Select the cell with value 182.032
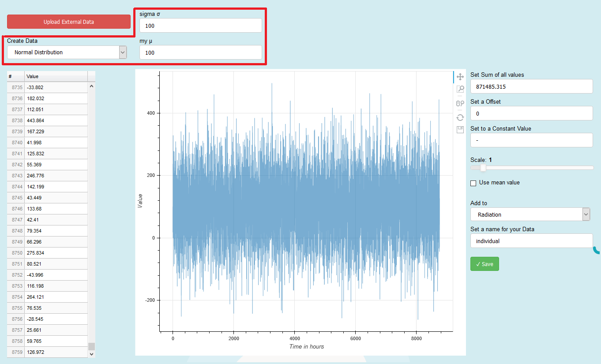This screenshot has height=364, width=601. point(56,98)
